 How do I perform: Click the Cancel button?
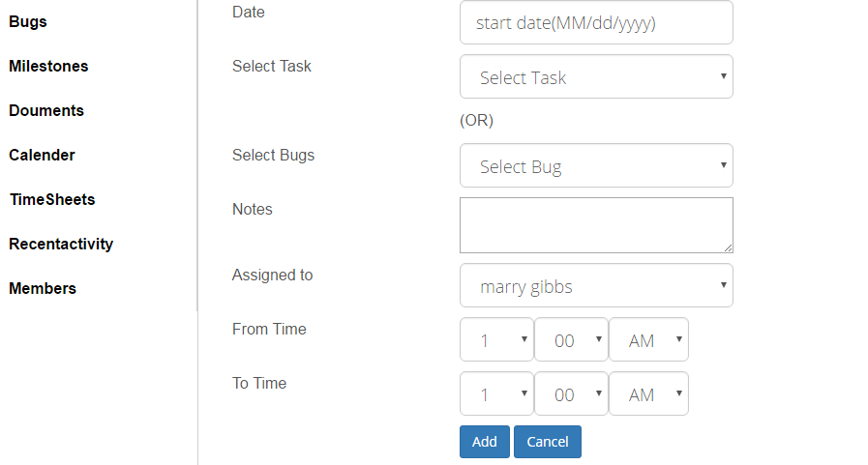(x=548, y=442)
